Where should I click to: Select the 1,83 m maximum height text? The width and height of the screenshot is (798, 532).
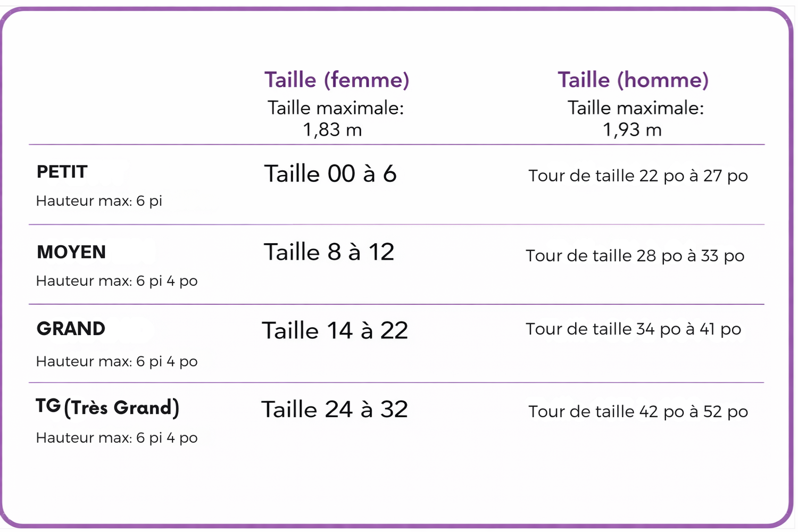332,129
